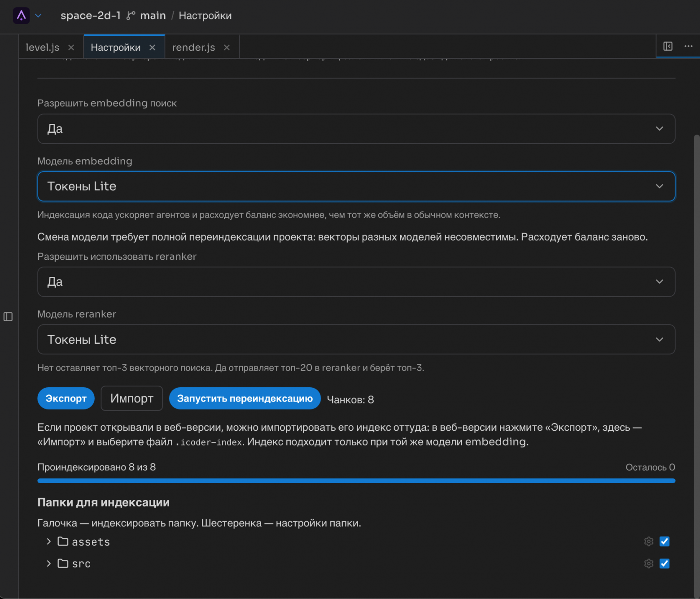Screen dimensions: 700x599
Task: Click the main branch name in header
Action: 153,16
